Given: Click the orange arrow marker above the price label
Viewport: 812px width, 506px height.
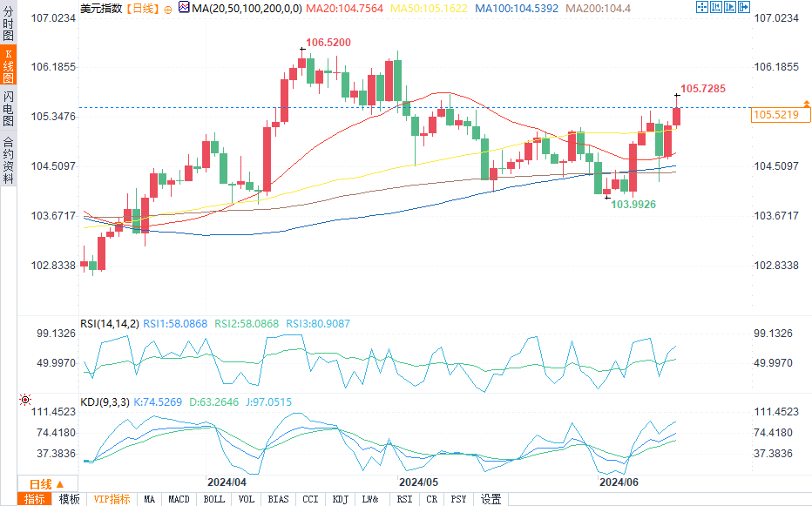Looking at the screenshot, I should click(x=806, y=105).
